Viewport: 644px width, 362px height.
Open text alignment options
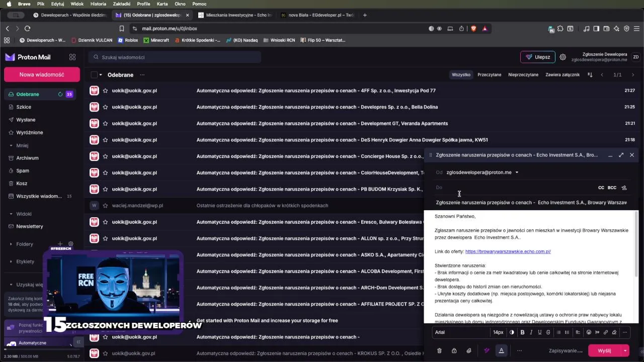pos(578,332)
